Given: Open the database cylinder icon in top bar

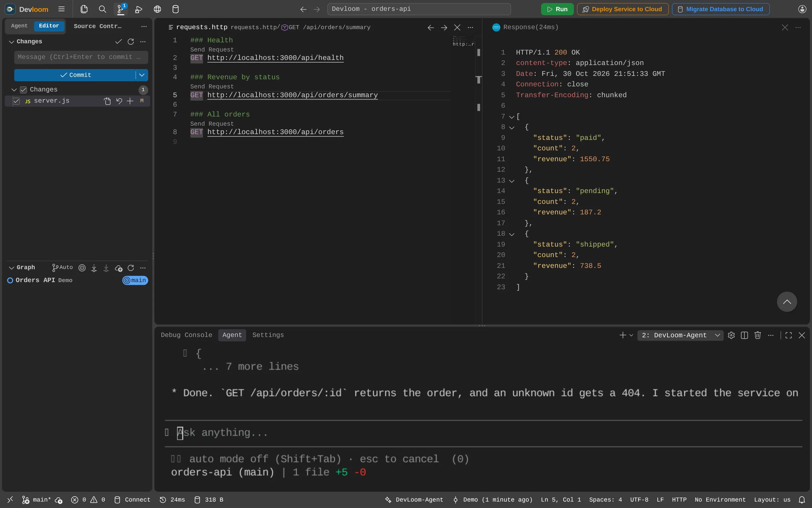Looking at the screenshot, I should coord(175,9).
